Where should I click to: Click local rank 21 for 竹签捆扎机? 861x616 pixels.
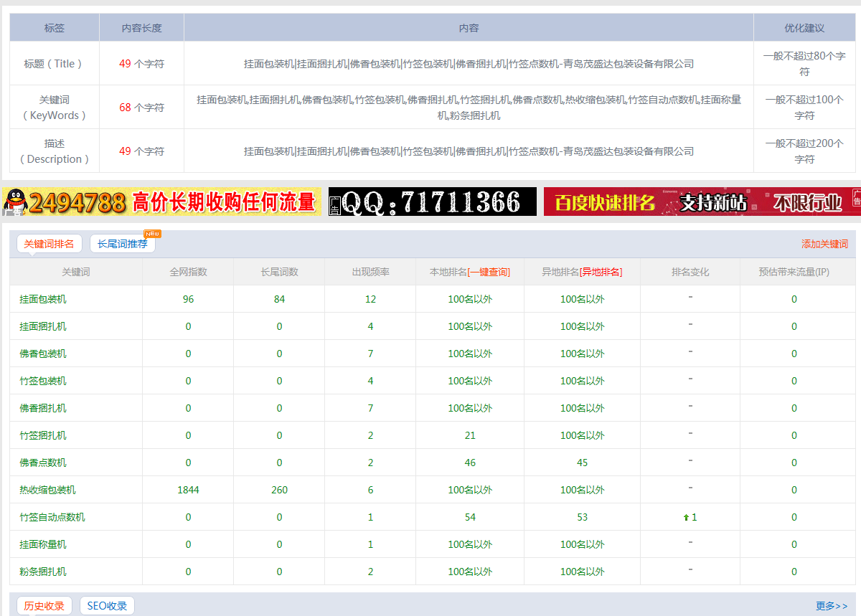470,435
